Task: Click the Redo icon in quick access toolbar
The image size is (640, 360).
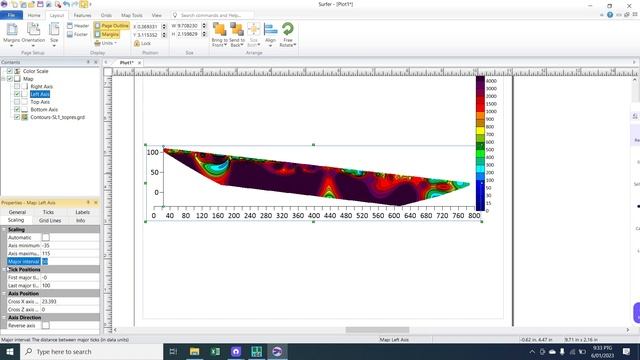Action: pyautogui.click(x=75, y=4)
